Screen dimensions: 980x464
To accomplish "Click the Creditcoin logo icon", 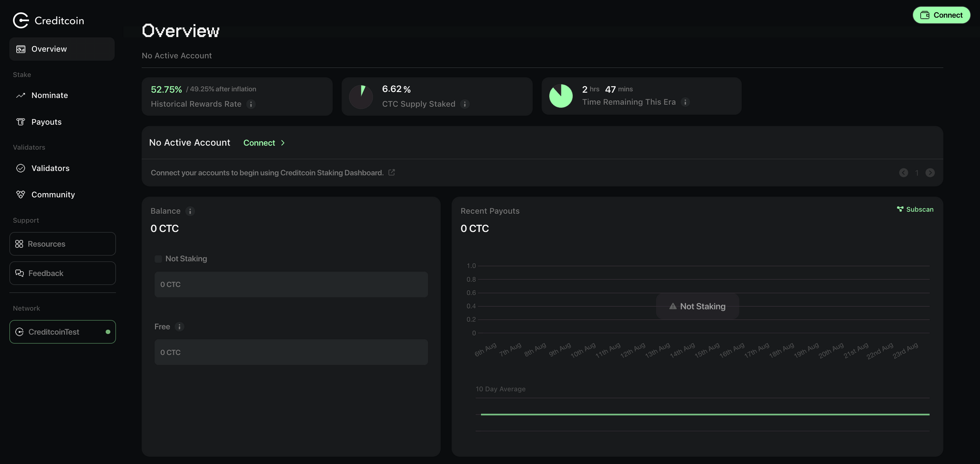I will tap(21, 21).
